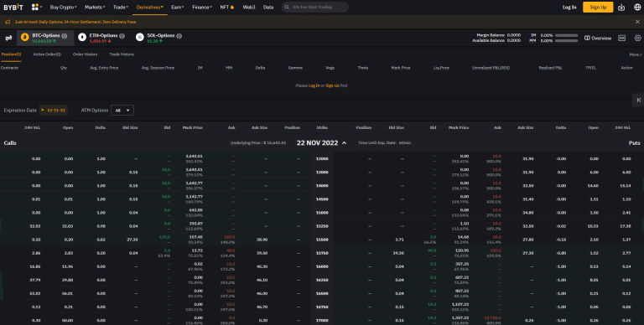The width and height of the screenshot is (644, 325).
Task: Select the BTC-Options tab
Action: (45, 38)
